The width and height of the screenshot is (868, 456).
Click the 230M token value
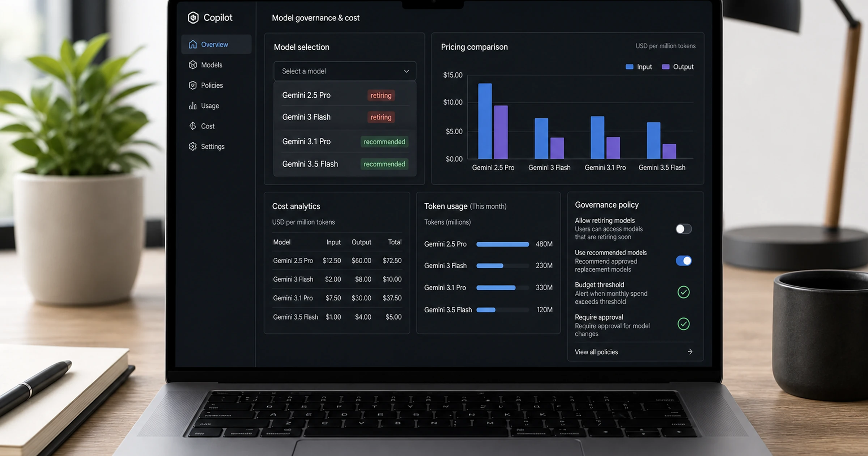pyautogui.click(x=544, y=266)
